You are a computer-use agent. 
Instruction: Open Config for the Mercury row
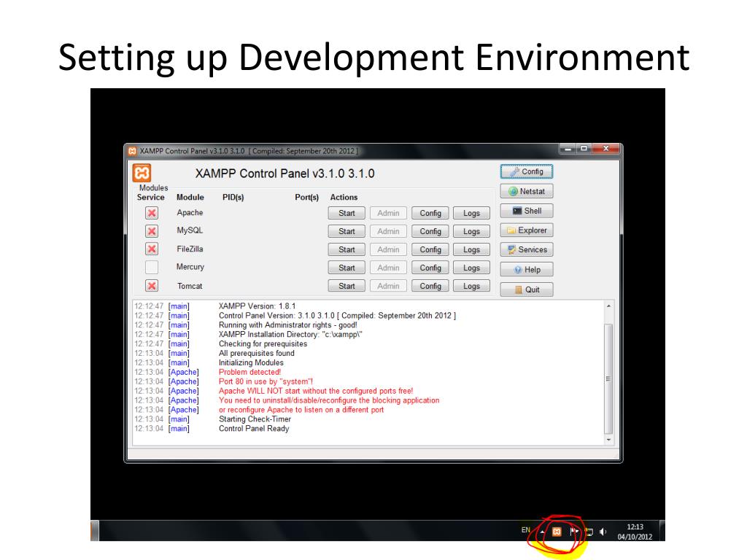coord(430,268)
